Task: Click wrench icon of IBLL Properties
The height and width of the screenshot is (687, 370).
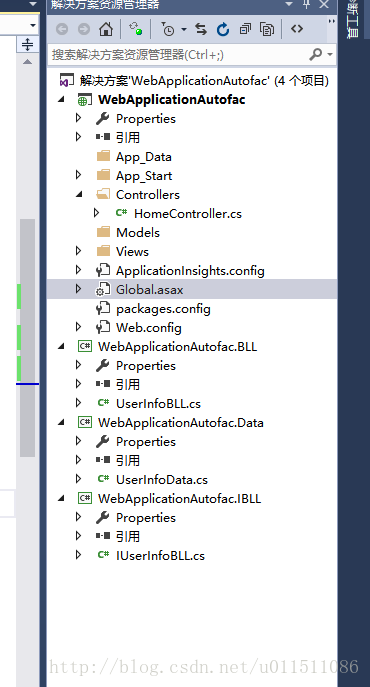Action: click(103, 517)
